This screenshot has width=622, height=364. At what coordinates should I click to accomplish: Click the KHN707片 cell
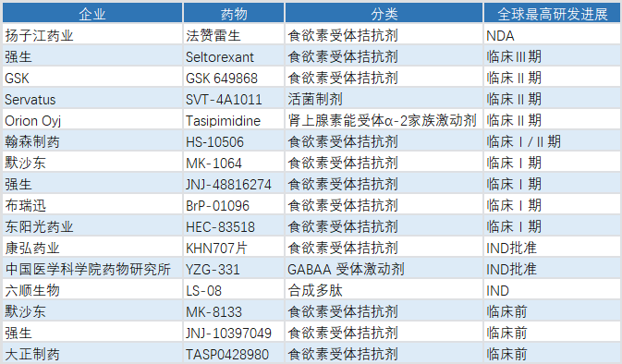pos(234,248)
